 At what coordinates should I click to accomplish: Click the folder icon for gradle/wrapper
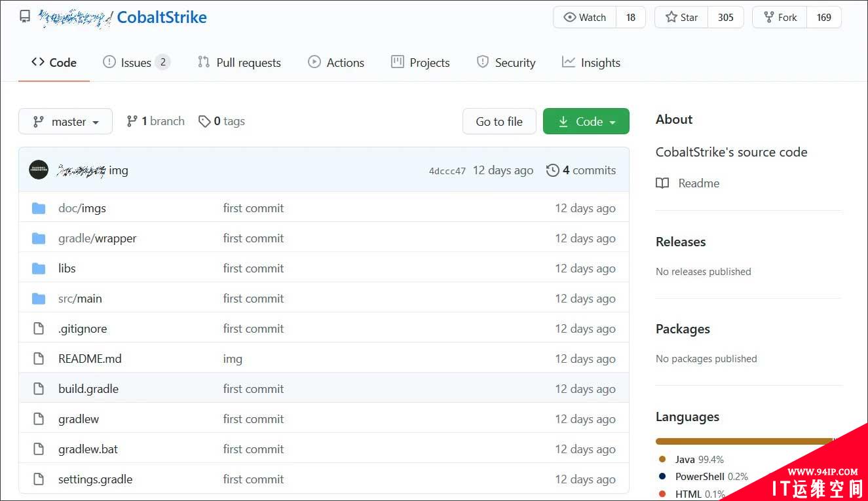click(x=39, y=238)
